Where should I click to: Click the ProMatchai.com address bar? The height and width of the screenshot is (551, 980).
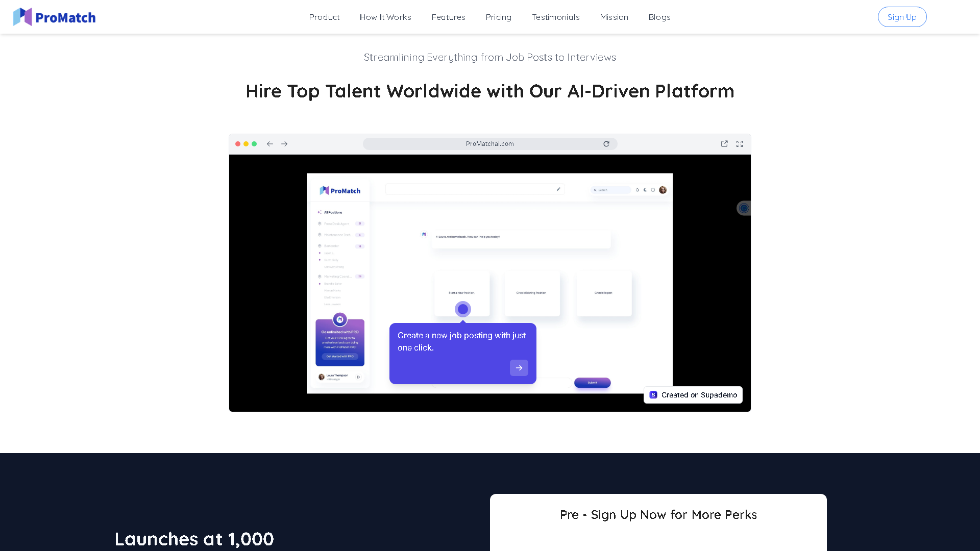pyautogui.click(x=489, y=144)
